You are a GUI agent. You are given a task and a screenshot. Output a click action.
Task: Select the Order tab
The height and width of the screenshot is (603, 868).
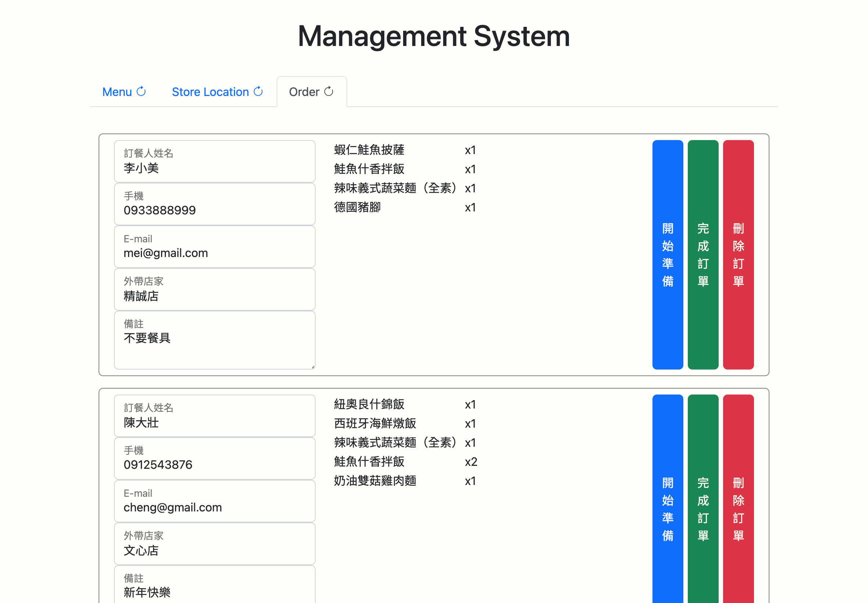click(304, 92)
